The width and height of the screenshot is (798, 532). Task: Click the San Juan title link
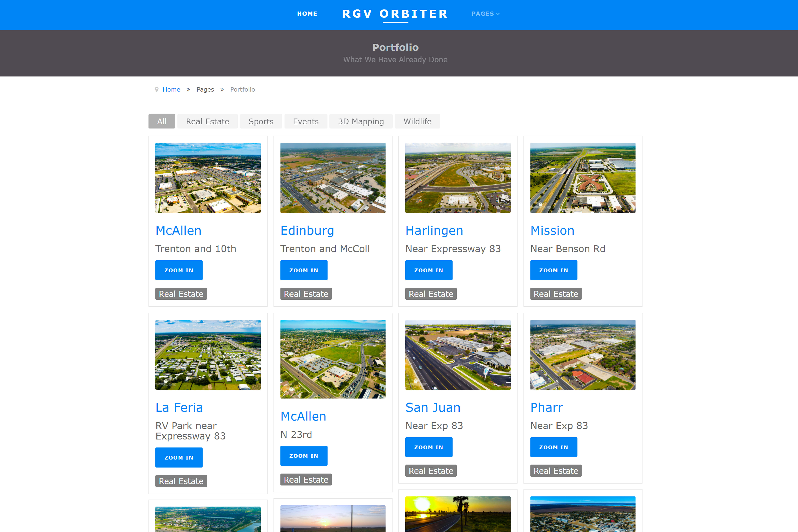click(x=433, y=407)
